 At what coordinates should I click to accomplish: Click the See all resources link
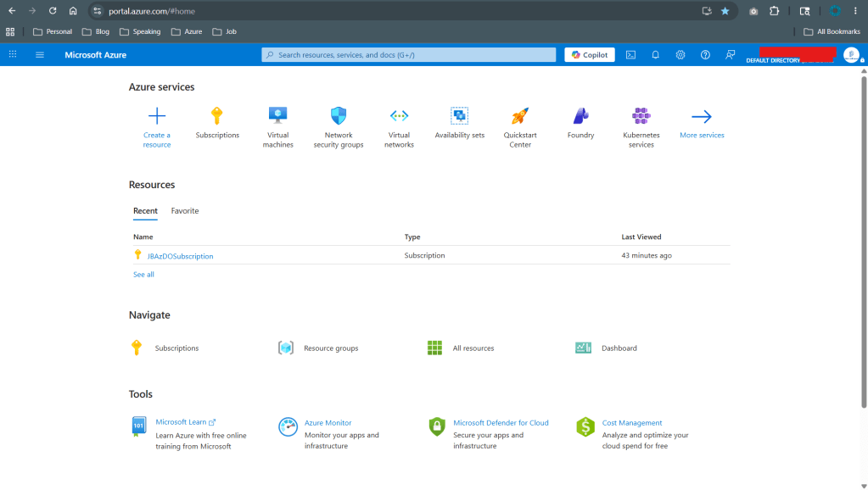(x=143, y=275)
